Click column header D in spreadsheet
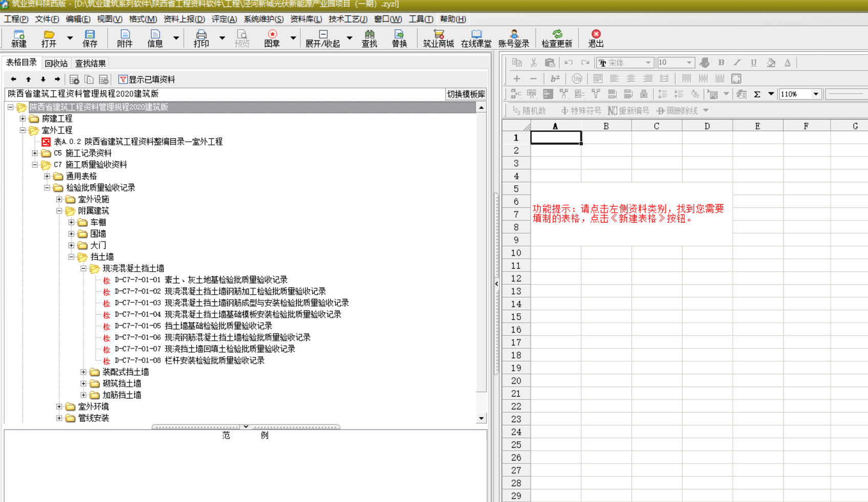 [x=707, y=126]
